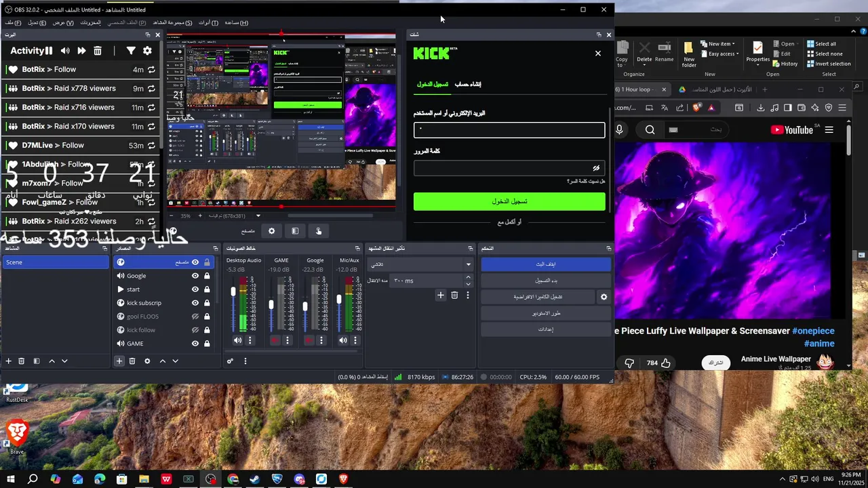This screenshot has width=868, height=488.
Task: Open Mic/Aux channel options menu
Action: (x=355, y=340)
